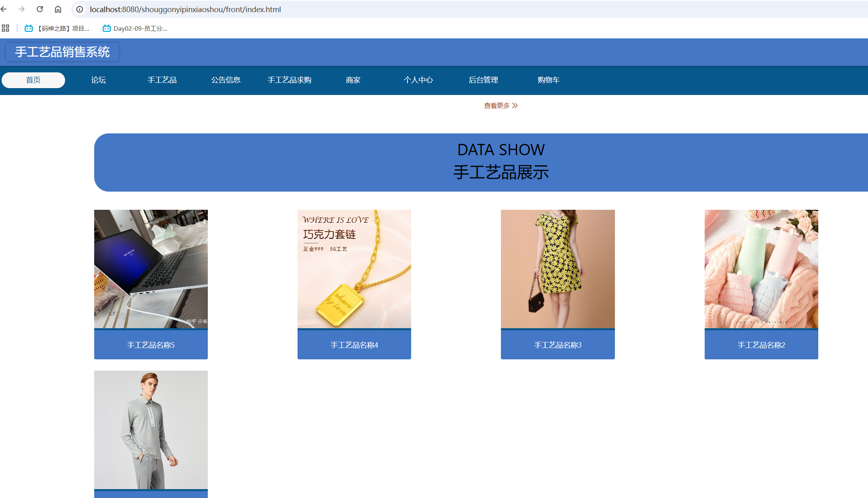This screenshot has width=868, height=498.
Task: Open the 论坛 menu item
Action: point(98,80)
